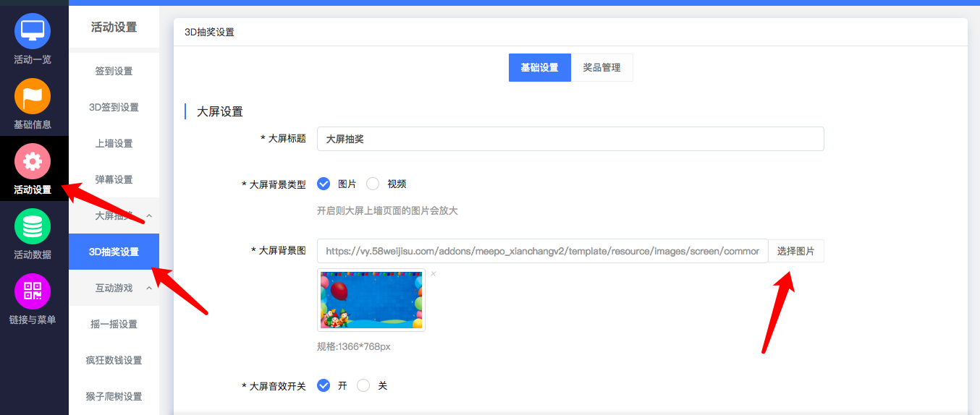Click the 链接与菜单 QR code icon
The width and height of the screenshot is (980, 415).
pos(33,291)
